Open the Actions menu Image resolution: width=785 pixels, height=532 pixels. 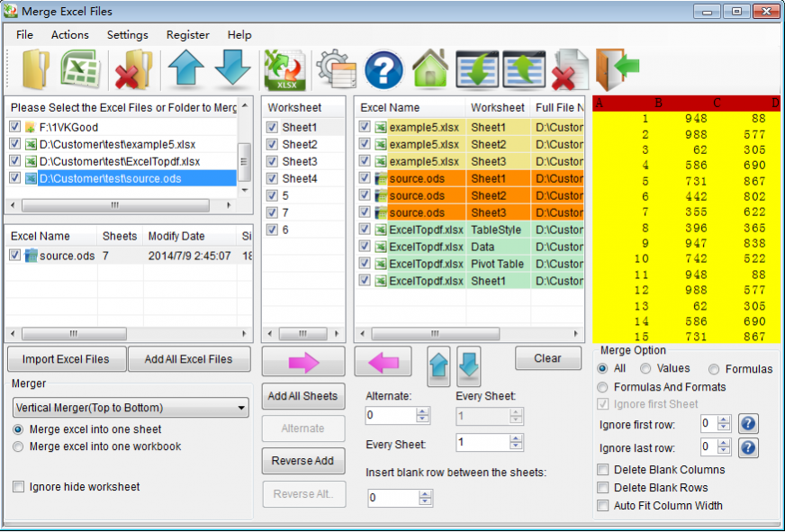point(69,35)
